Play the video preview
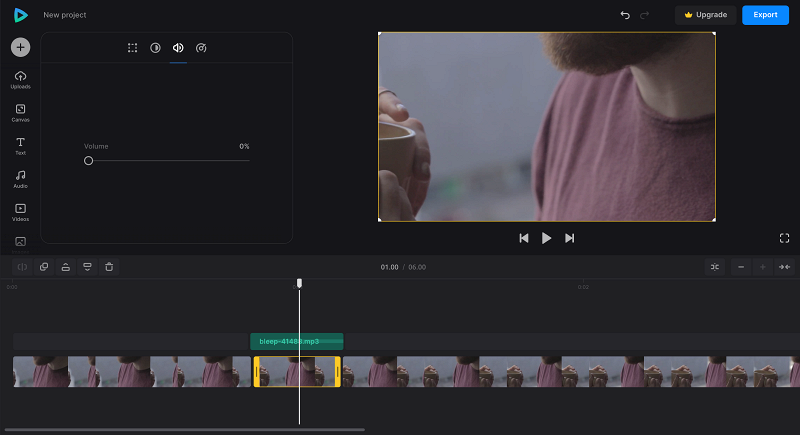The height and width of the screenshot is (435, 800). (546, 238)
